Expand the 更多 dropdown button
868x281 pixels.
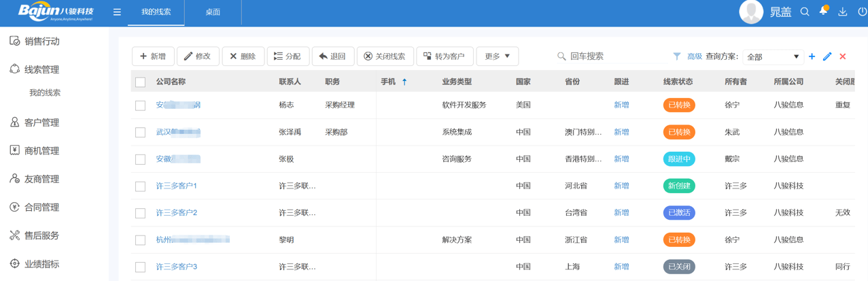[x=497, y=56]
